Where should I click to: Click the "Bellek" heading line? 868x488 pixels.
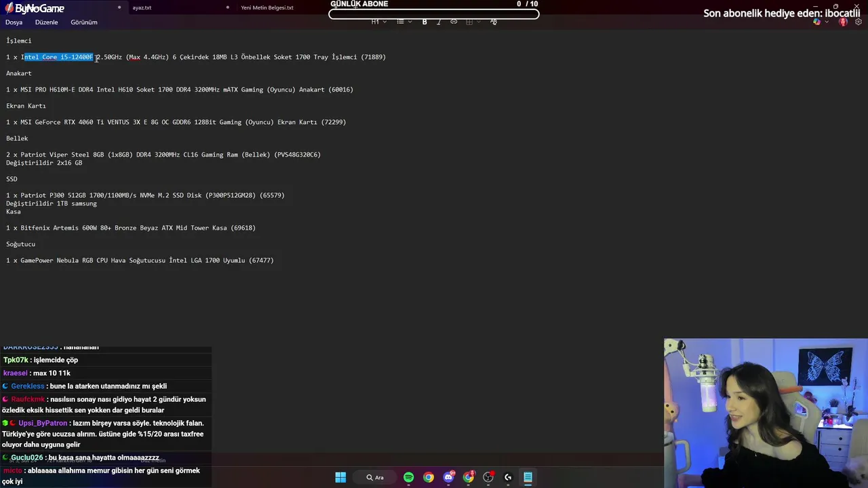click(x=17, y=138)
